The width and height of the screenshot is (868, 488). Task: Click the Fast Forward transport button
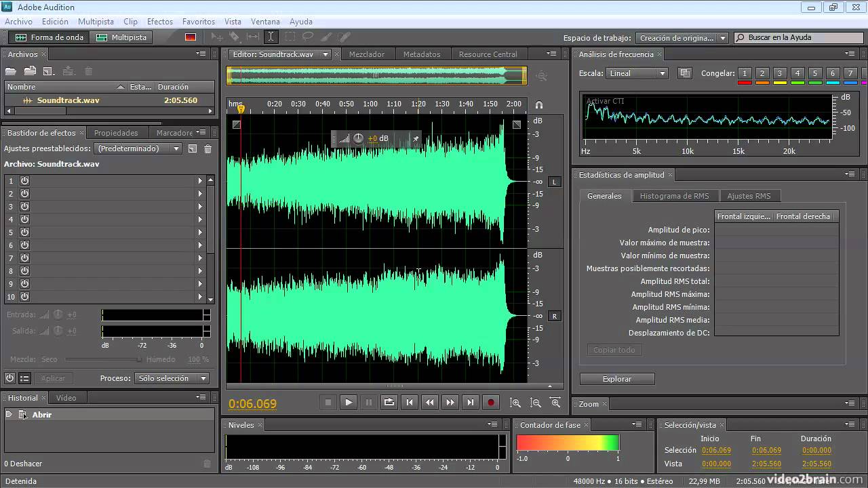point(450,402)
